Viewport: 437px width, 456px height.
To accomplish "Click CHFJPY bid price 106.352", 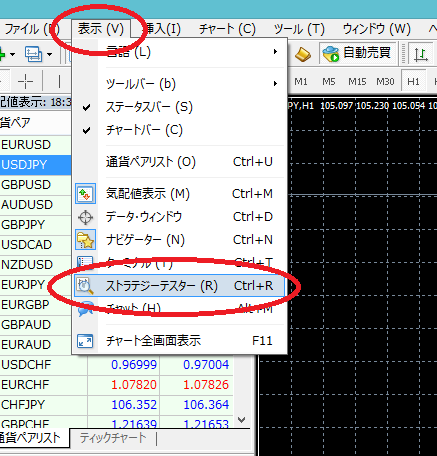I will click(134, 405).
